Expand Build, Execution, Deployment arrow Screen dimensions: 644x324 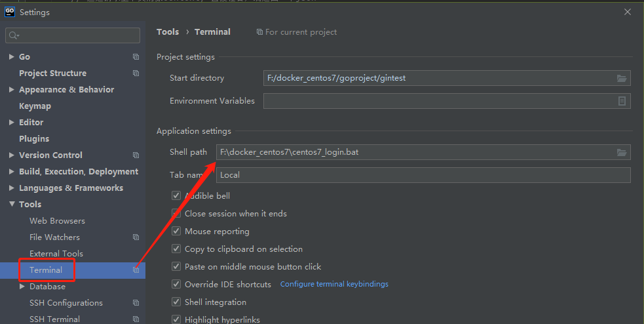click(x=12, y=171)
